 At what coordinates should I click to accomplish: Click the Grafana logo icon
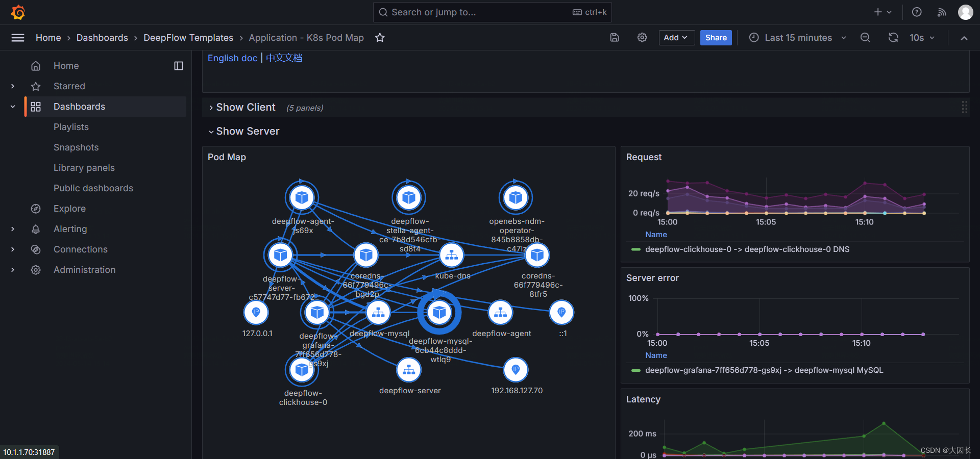(18, 12)
